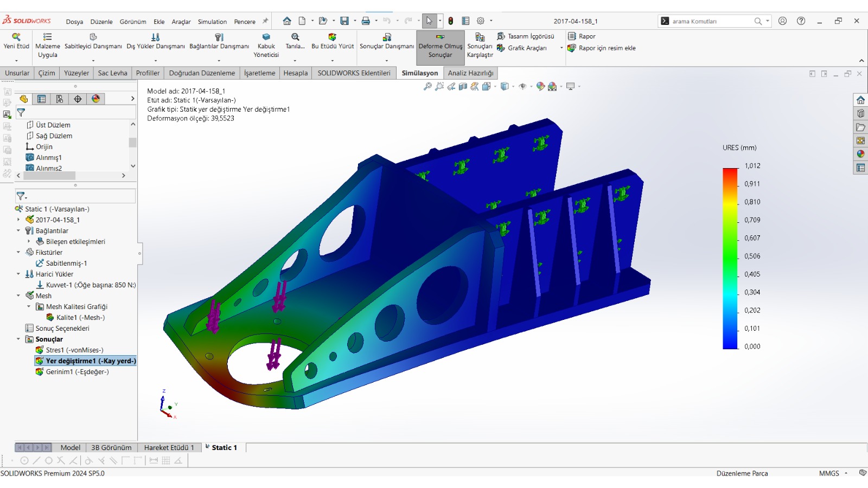The height and width of the screenshot is (488, 868).
Task: Switch to Hareket Etüdü 1 tab
Action: click(x=169, y=448)
